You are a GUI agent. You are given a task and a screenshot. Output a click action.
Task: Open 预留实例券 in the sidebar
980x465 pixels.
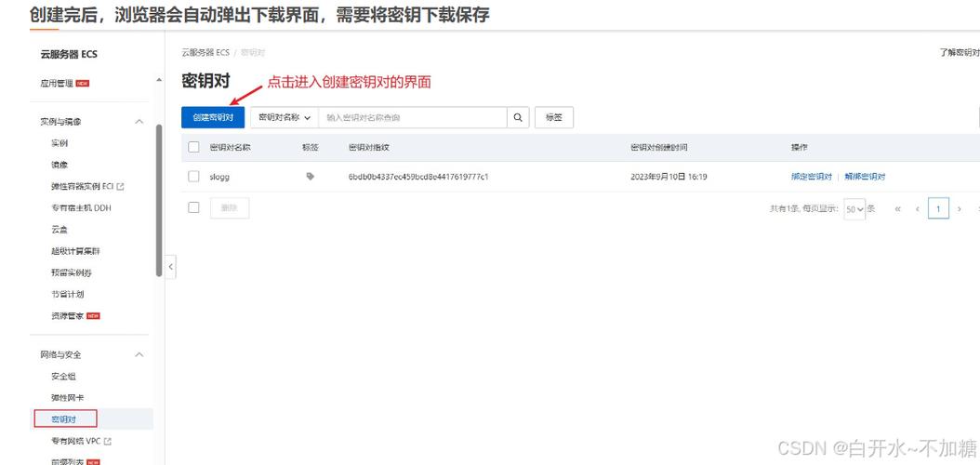click(x=72, y=272)
